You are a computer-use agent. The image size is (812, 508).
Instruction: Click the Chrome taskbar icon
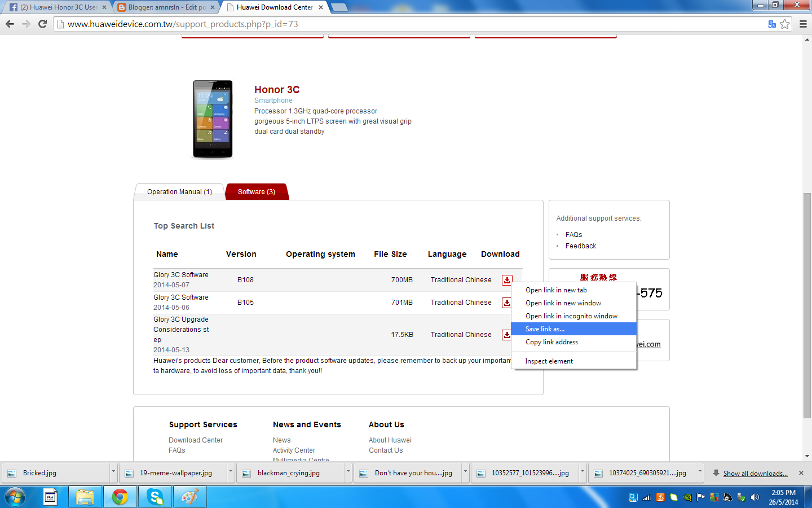pos(120,497)
